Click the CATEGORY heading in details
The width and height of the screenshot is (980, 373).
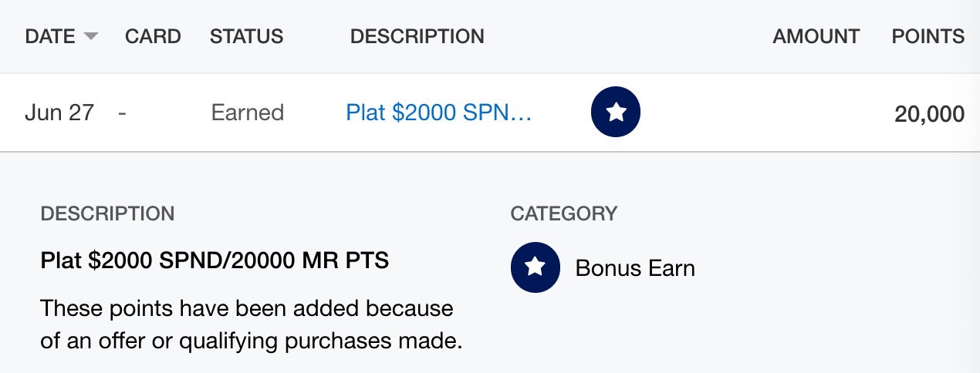click(x=563, y=213)
